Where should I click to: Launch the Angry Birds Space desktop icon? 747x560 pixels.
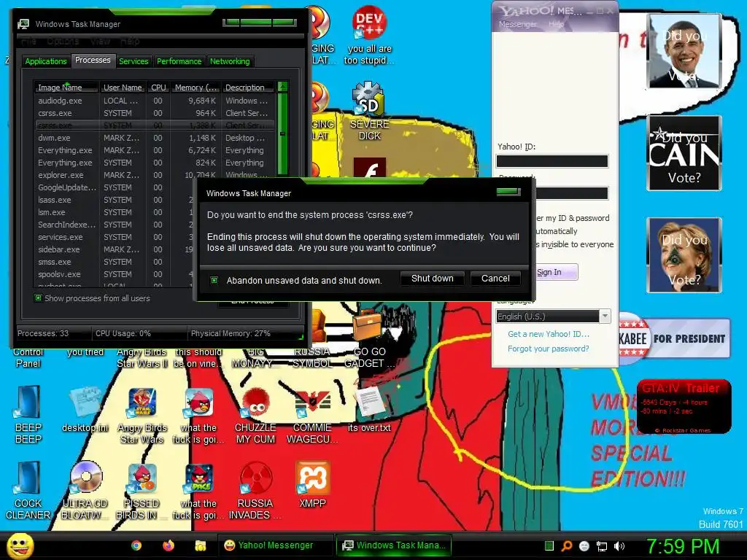click(198, 478)
